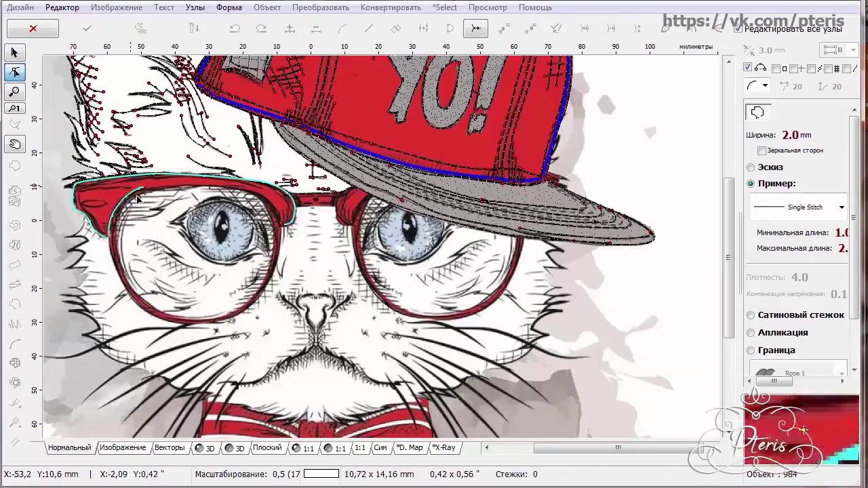This screenshot has width=868, height=488.
Task: Select the 'Граница' radio option
Action: (751, 350)
